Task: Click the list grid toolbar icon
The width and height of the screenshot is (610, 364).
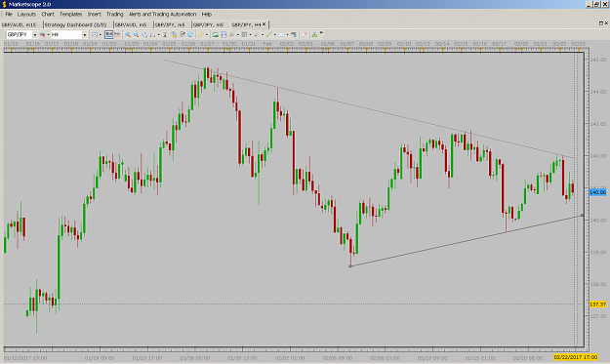Action: pyautogui.click(x=244, y=34)
